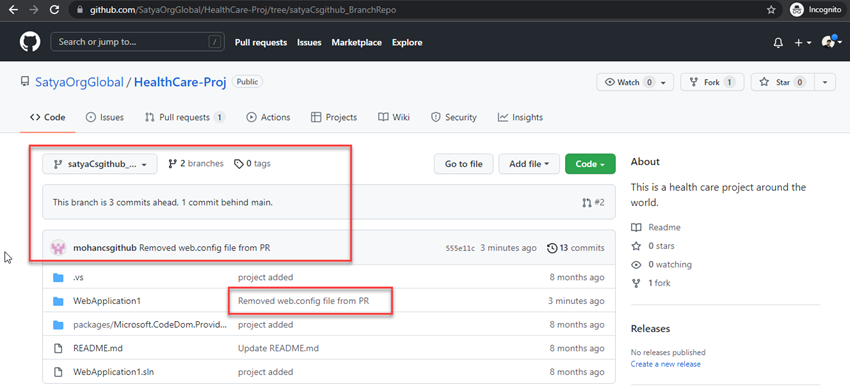Click the browser back arrow

13,10
